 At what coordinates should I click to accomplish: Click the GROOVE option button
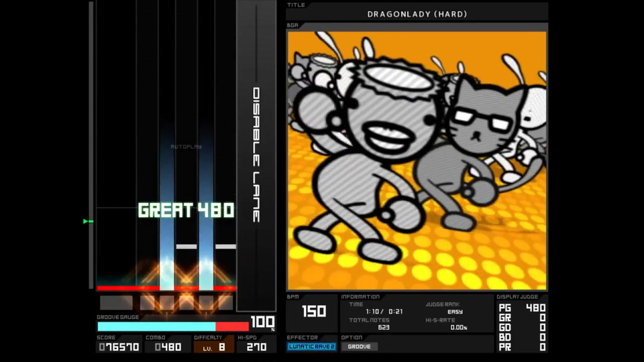(x=360, y=347)
